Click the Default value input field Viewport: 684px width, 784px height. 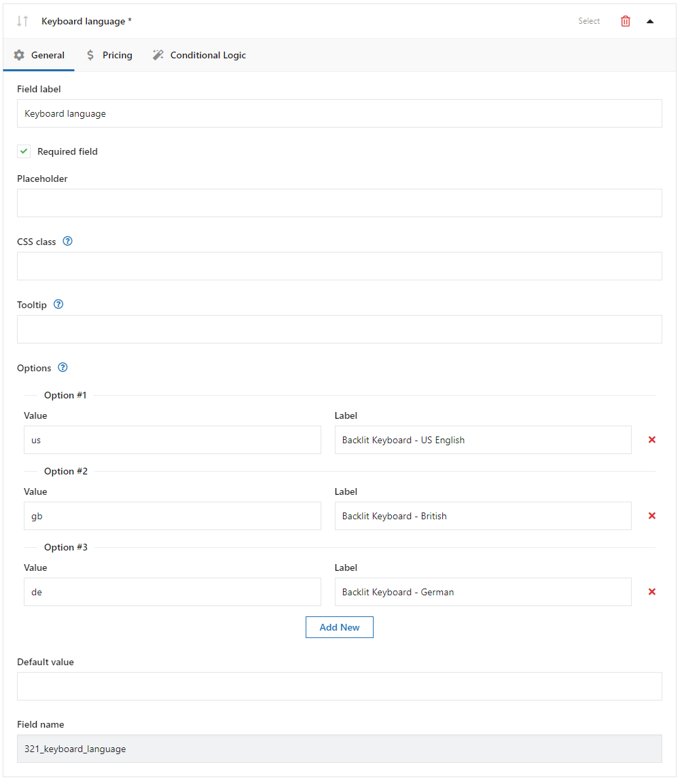click(x=339, y=686)
